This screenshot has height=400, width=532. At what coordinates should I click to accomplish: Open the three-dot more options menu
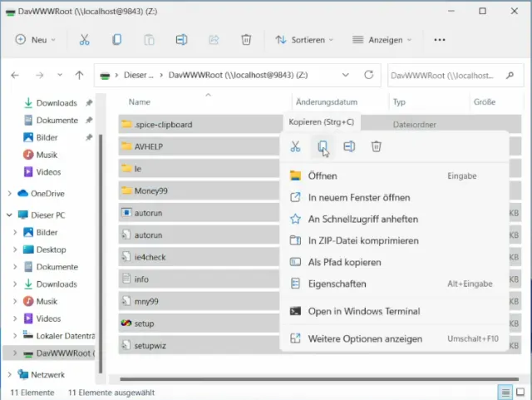(x=441, y=39)
